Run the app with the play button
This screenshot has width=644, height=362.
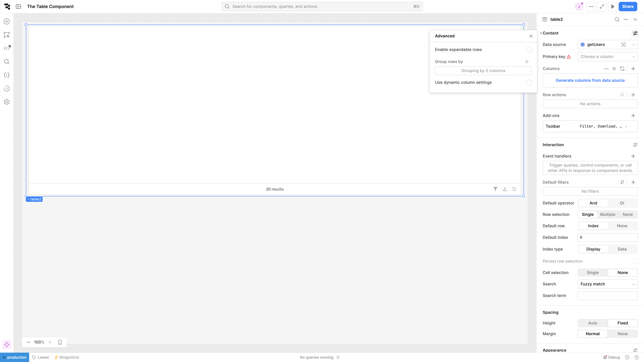[613, 6]
